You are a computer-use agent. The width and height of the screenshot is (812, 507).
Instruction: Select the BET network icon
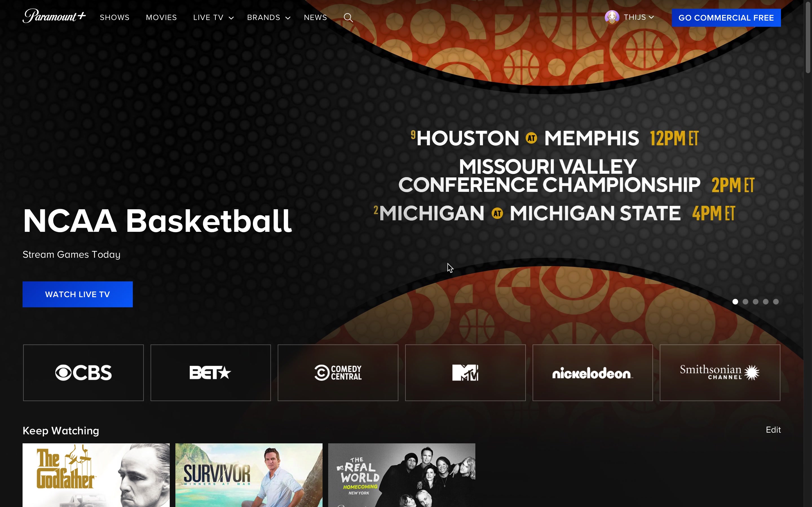click(210, 372)
